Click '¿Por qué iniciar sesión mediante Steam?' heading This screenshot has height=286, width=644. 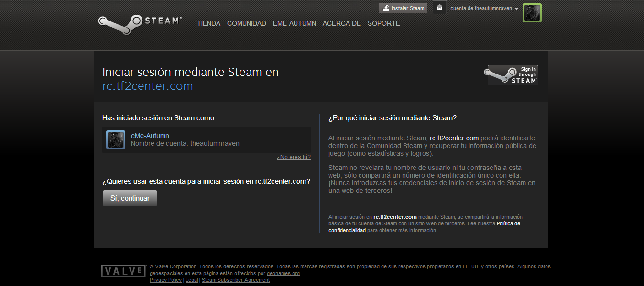(393, 118)
